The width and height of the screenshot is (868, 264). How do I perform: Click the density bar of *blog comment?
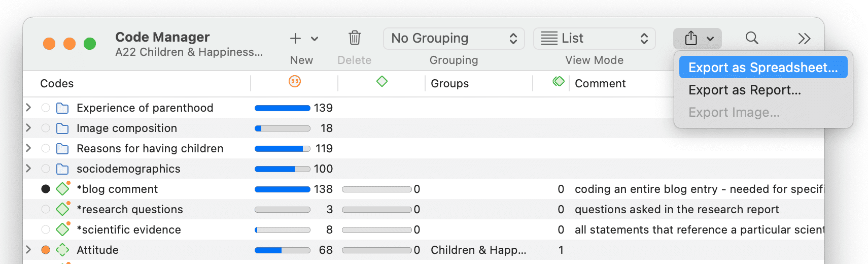377,189
